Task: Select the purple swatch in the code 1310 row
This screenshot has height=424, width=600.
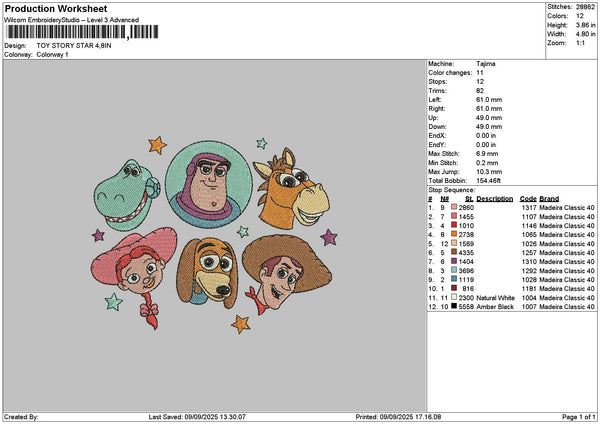Action: [x=454, y=261]
